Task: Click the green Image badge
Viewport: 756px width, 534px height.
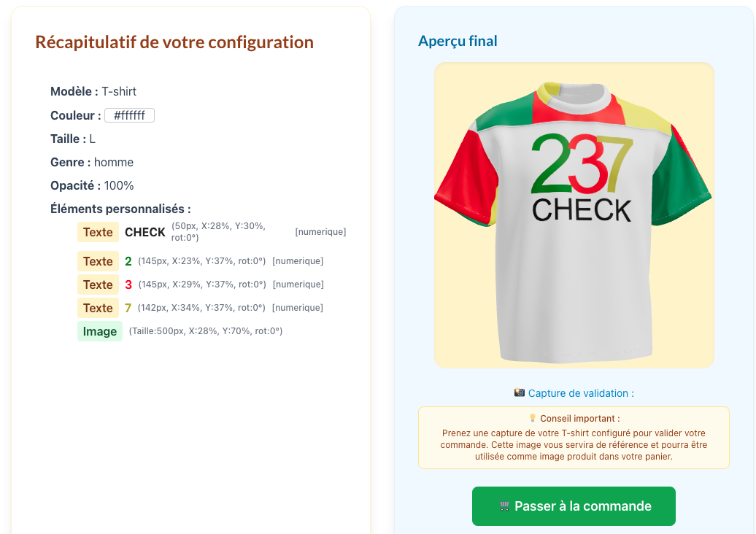Action: pyautogui.click(x=100, y=331)
